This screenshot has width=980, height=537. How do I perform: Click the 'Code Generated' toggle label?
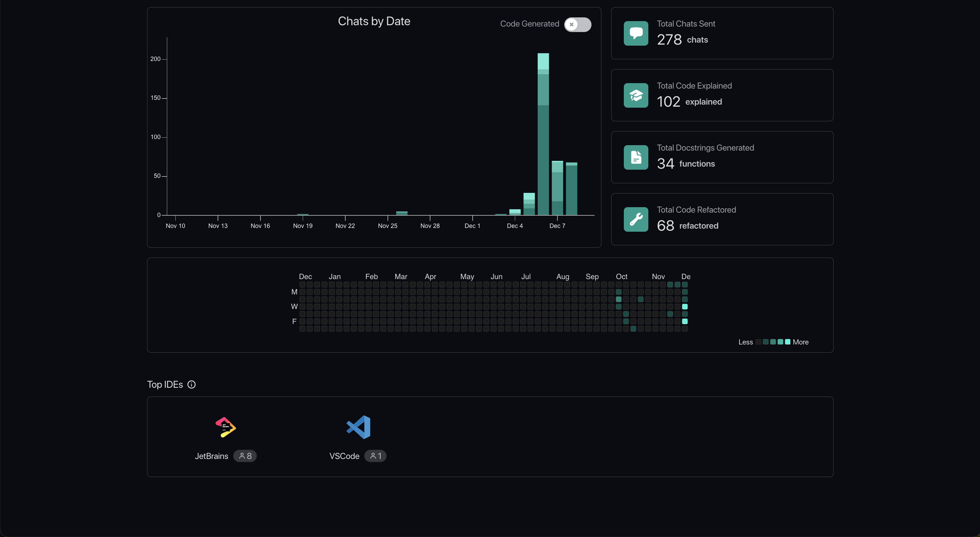tap(529, 24)
